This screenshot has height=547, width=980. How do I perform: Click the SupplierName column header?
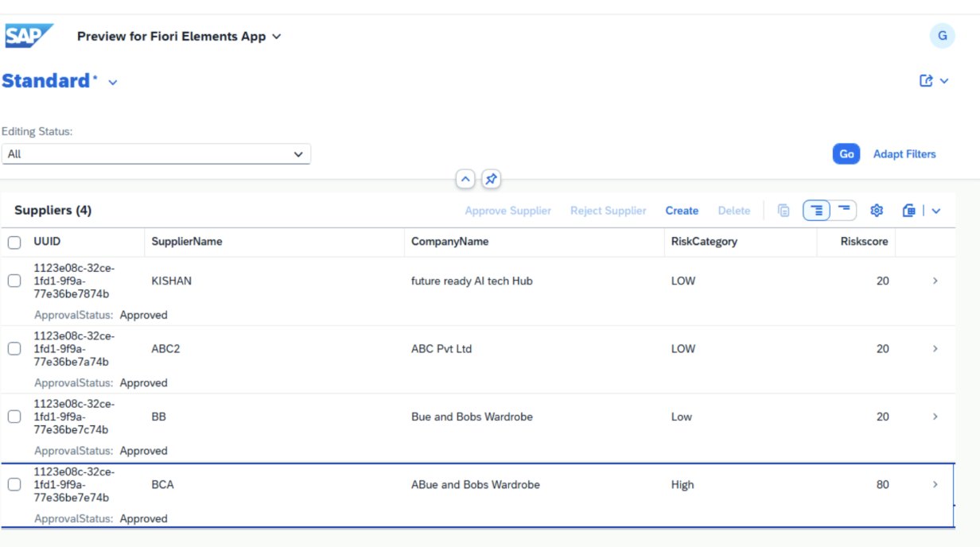(187, 242)
